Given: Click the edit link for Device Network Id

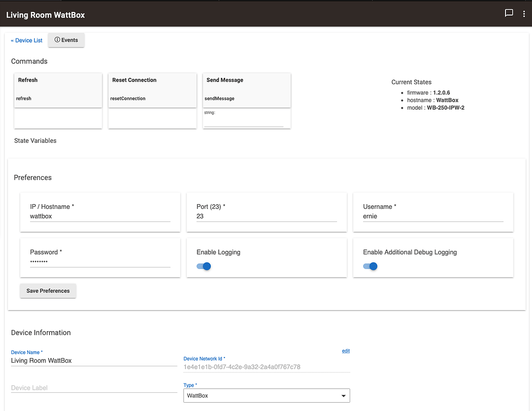Looking at the screenshot, I should (x=345, y=351).
